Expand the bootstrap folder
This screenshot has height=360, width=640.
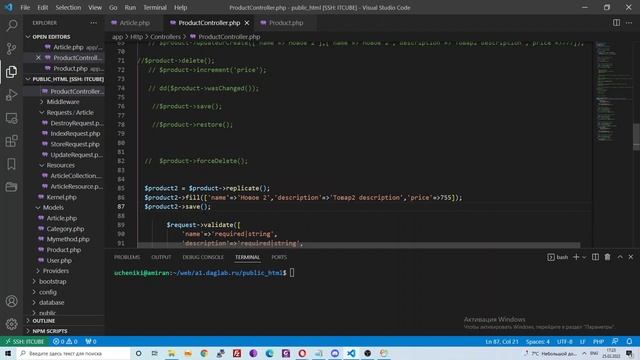coord(52,282)
